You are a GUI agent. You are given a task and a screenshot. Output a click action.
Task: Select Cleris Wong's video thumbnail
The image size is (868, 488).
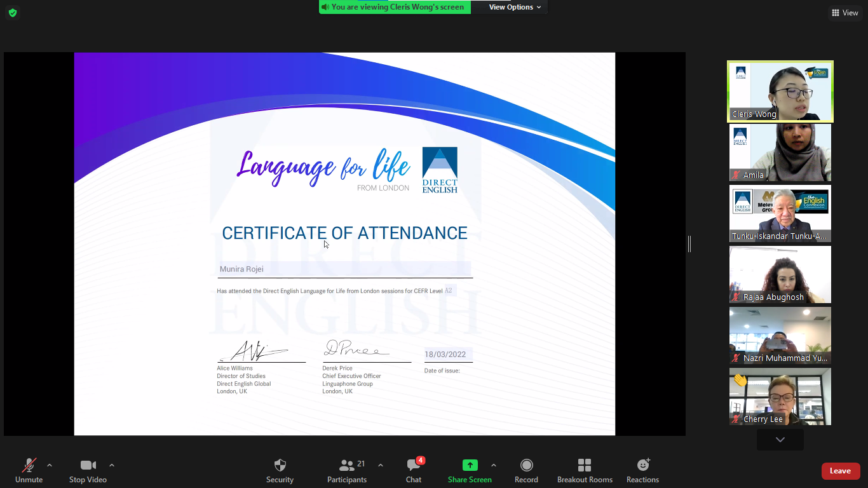(780, 91)
